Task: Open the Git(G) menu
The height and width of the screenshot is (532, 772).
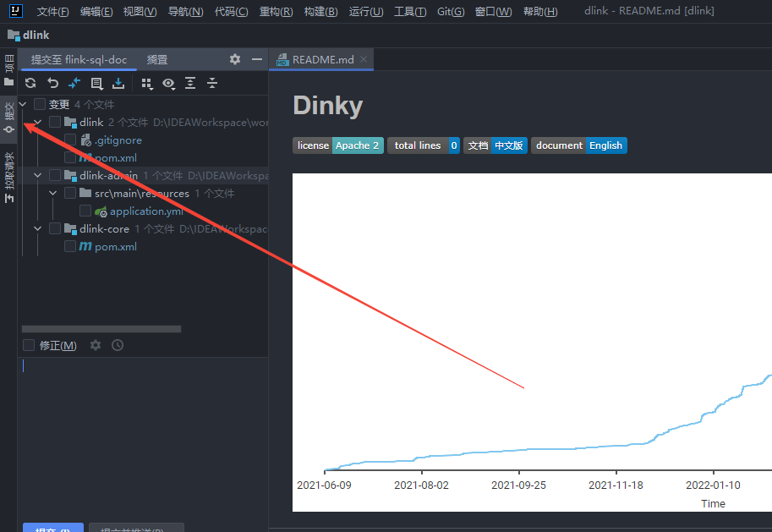Action: click(x=451, y=11)
